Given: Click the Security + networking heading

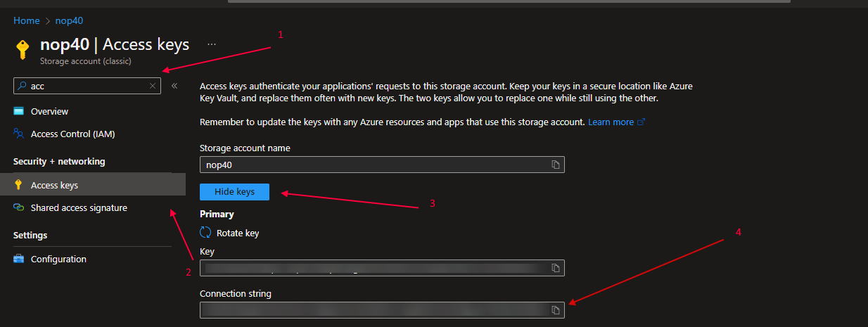Looking at the screenshot, I should pyautogui.click(x=59, y=162).
